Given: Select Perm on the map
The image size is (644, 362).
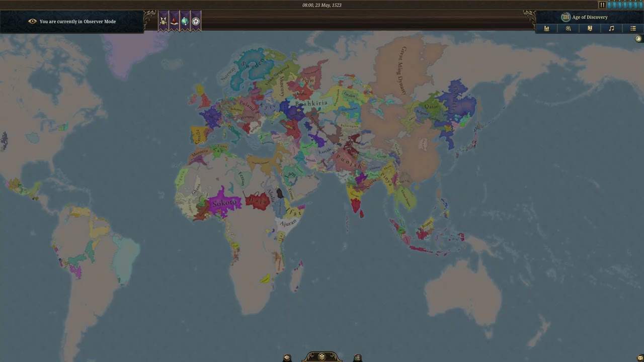Looking at the screenshot, I should tap(308, 80).
